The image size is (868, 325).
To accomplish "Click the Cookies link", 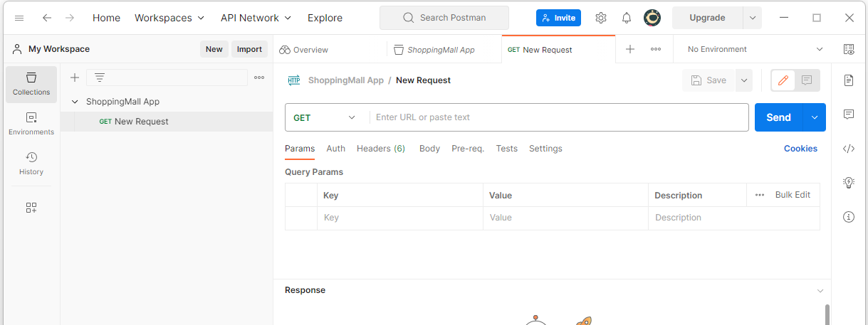I will click(800, 149).
